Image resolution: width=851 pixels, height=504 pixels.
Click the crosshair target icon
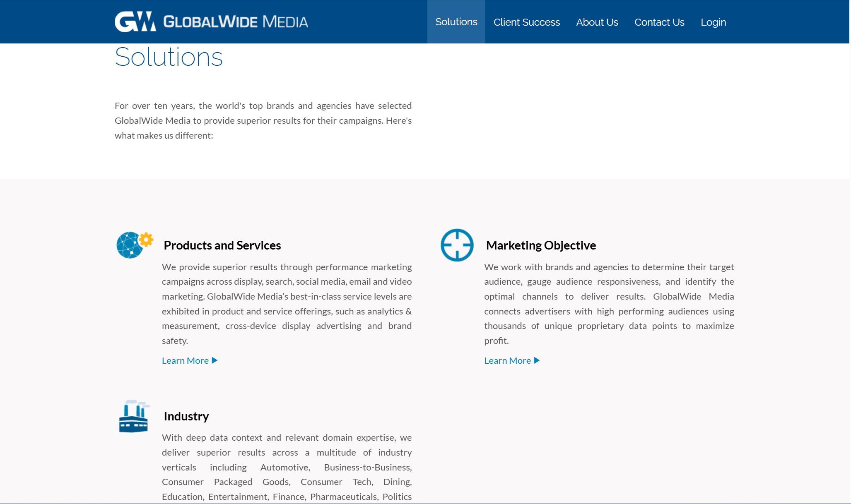click(x=457, y=245)
